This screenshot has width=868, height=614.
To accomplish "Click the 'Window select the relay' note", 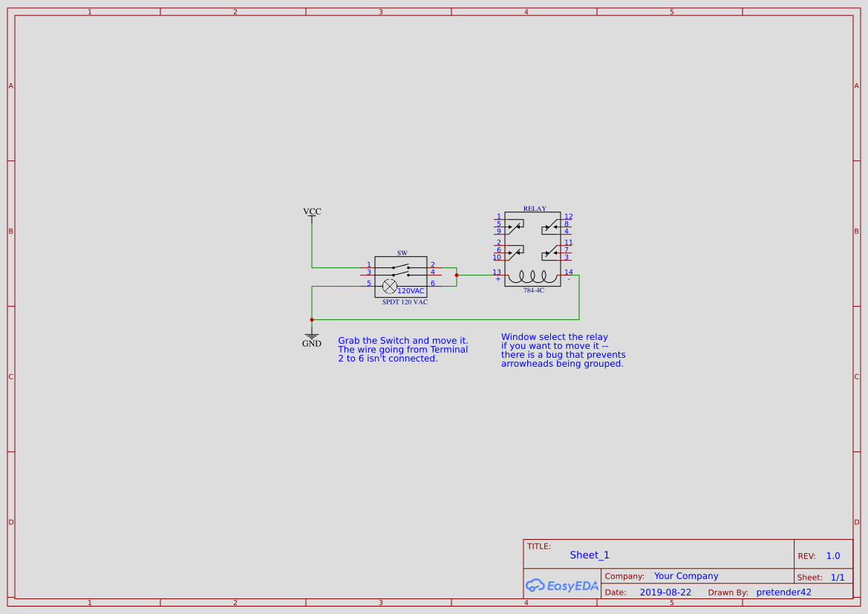I will click(564, 350).
